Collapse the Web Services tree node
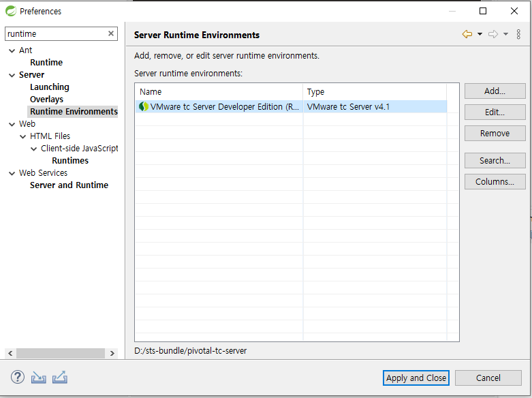The width and height of the screenshot is (532, 398). coord(12,173)
